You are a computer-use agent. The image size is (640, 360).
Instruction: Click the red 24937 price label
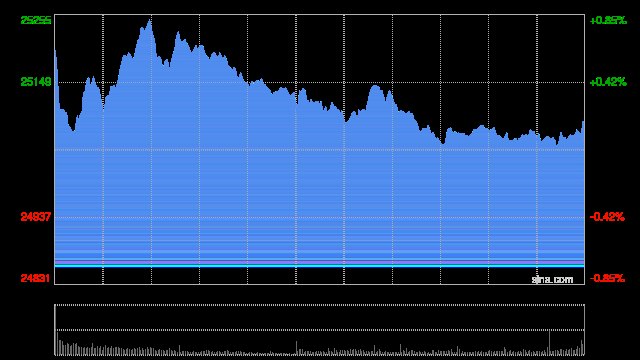coord(36,217)
